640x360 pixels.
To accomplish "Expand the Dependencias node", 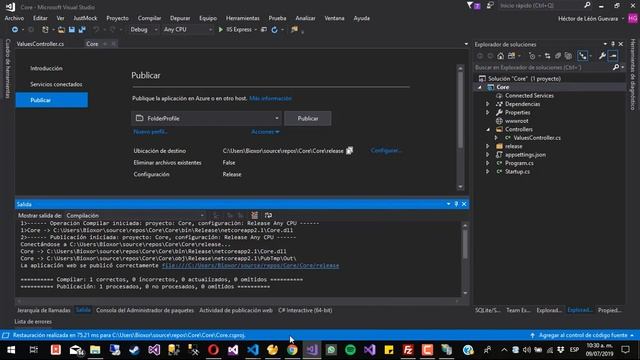I will coord(487,104).
